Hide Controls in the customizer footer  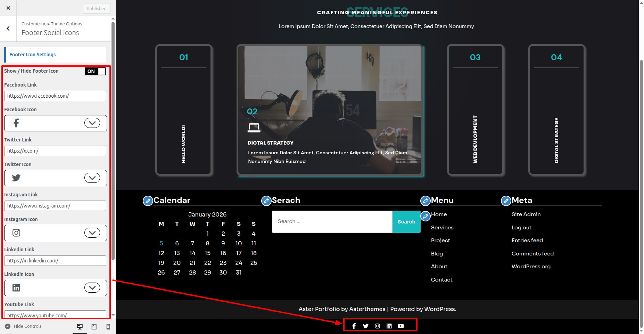(x=23, y=326)
